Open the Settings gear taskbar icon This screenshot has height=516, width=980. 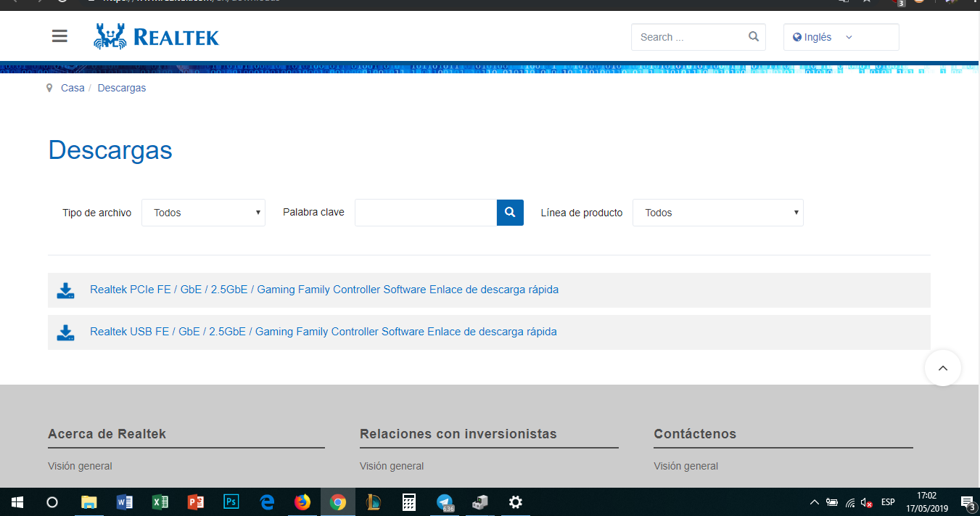[516, 502]
